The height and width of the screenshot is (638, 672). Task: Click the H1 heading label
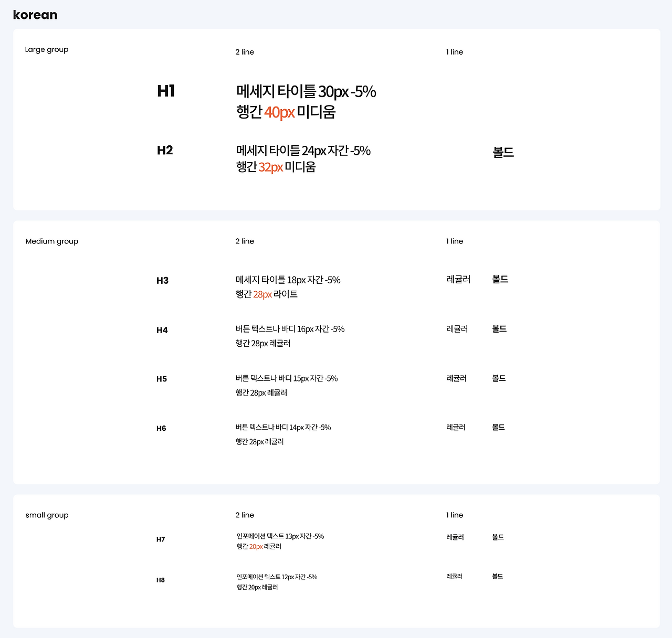coord(166,91)
